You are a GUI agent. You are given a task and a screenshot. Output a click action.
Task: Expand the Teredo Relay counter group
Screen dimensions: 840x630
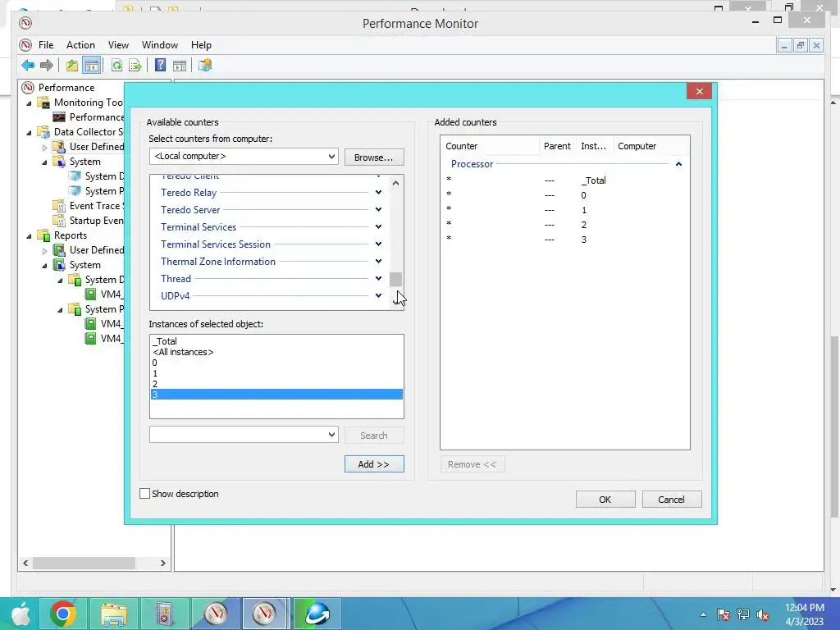click(378, 192)
